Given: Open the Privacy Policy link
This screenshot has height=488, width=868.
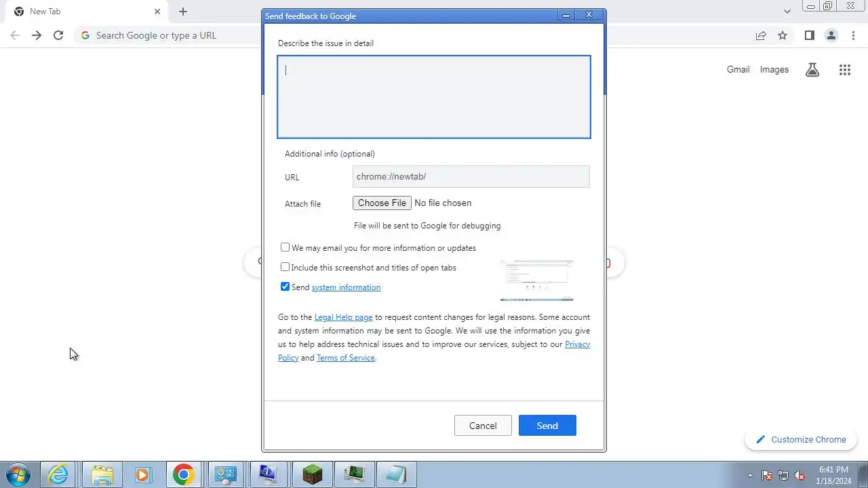Looking at the screenshot, I should pos(577,344).
